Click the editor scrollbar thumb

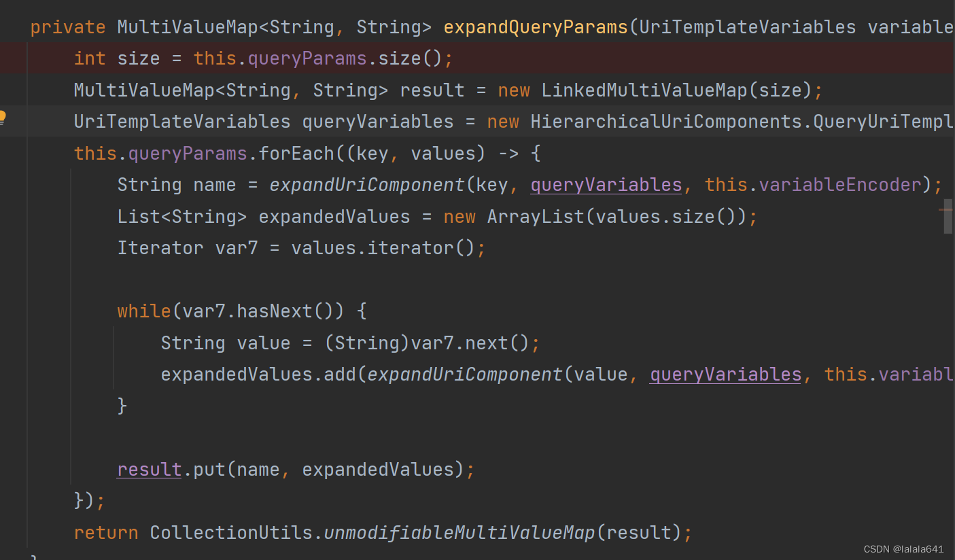[949, 216]
